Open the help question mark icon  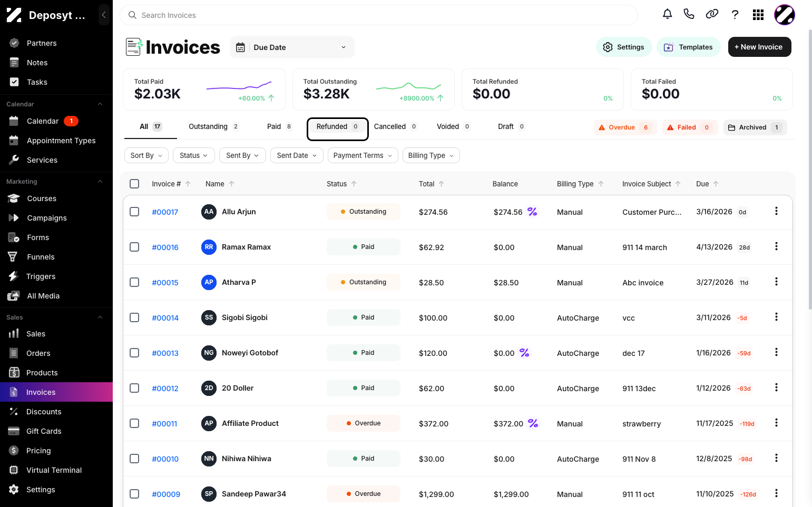tap(735, 15)
